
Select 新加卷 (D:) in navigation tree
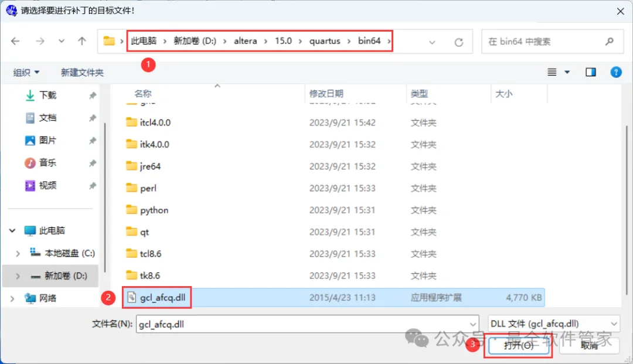[x=66, y=276]
